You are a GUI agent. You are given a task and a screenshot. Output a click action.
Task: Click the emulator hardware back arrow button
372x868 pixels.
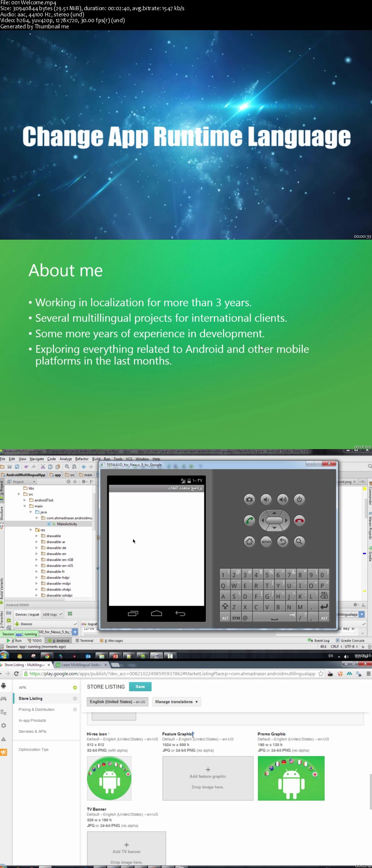click(x=283, y=542)
